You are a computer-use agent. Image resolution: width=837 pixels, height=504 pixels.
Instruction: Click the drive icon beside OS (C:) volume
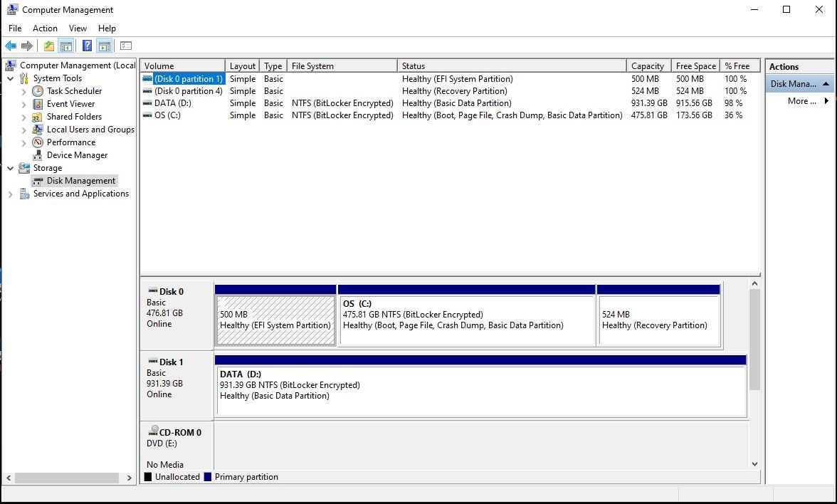[x=147, y=115]
